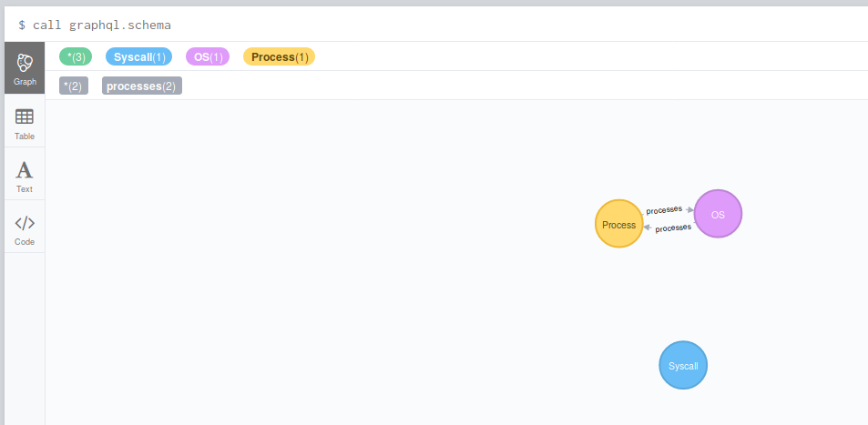Click the upper processes relationship arrow label

(664, 209)
